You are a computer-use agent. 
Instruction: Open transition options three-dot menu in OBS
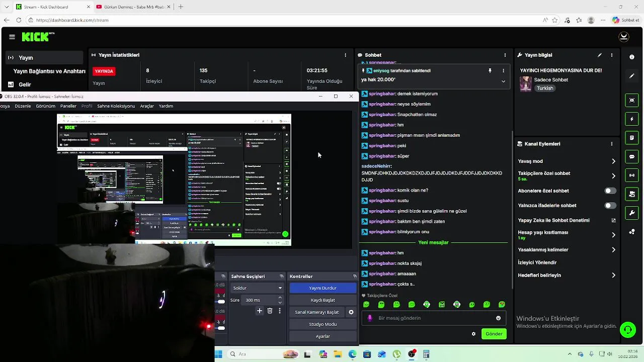[x=280, y=311]
